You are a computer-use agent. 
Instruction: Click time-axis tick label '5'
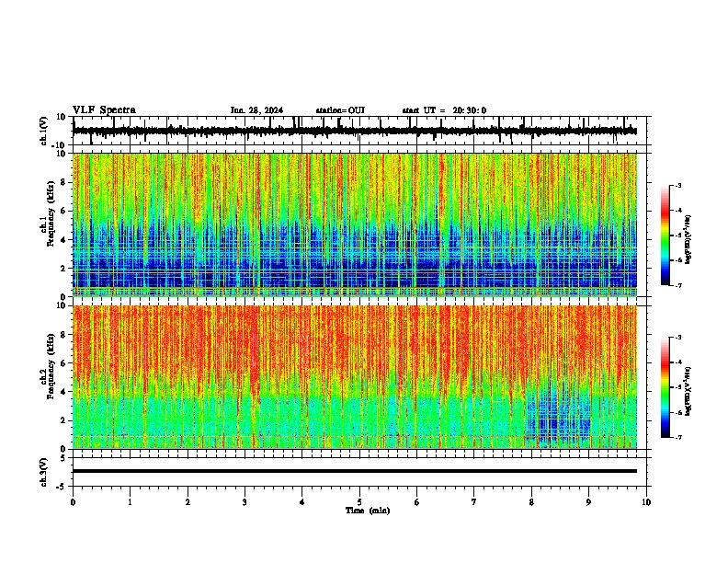pyautogui.click(x=359, y=502)
